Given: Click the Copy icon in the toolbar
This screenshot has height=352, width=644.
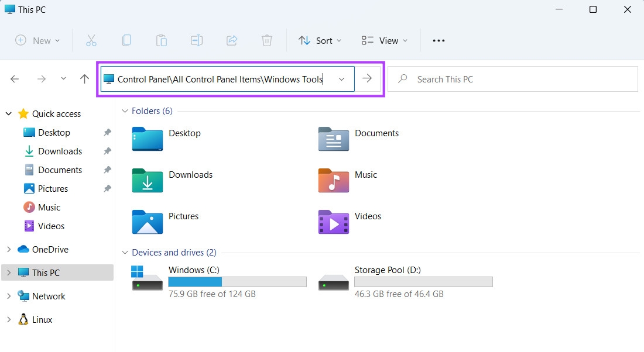Looking at the screenshot, I should pyautogui.click(x=126, y=40).
